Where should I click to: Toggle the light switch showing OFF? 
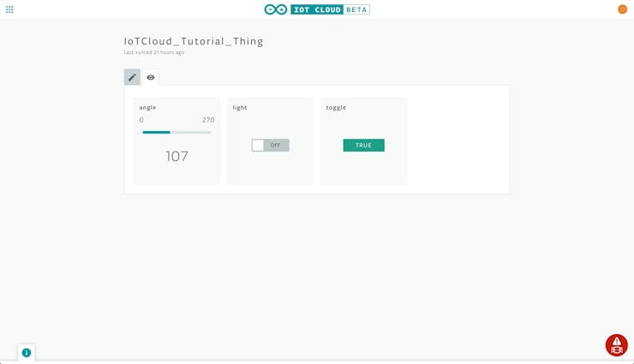coord(271,145)
